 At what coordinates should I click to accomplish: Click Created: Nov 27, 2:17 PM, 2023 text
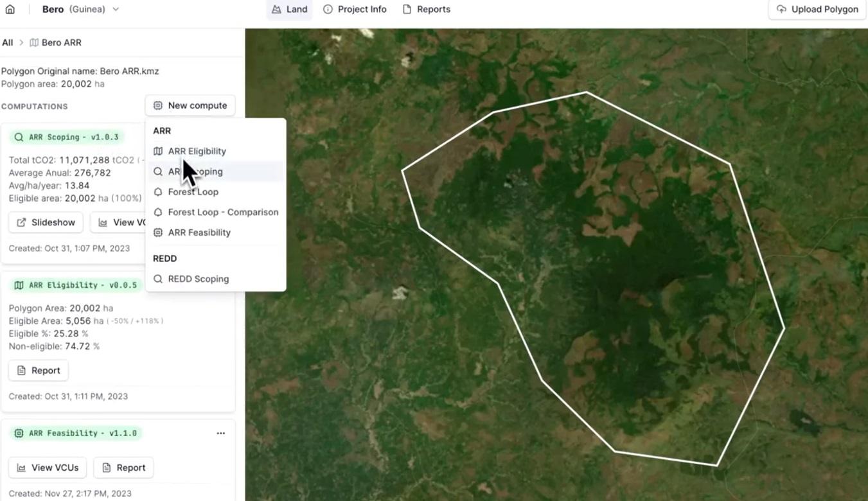click(x=70, y=493)
